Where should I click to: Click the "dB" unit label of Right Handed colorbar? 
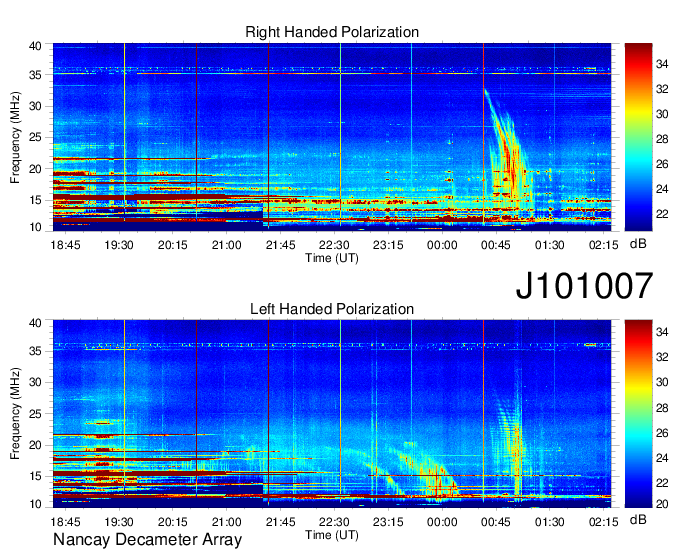click(638, 244)
